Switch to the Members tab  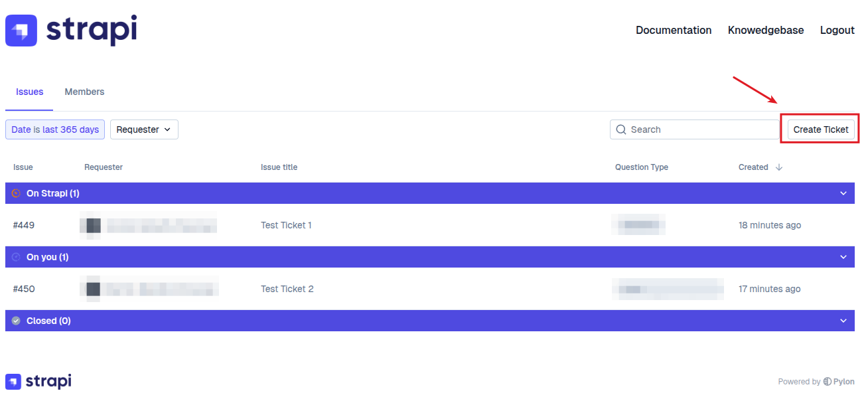coord(84,92)
